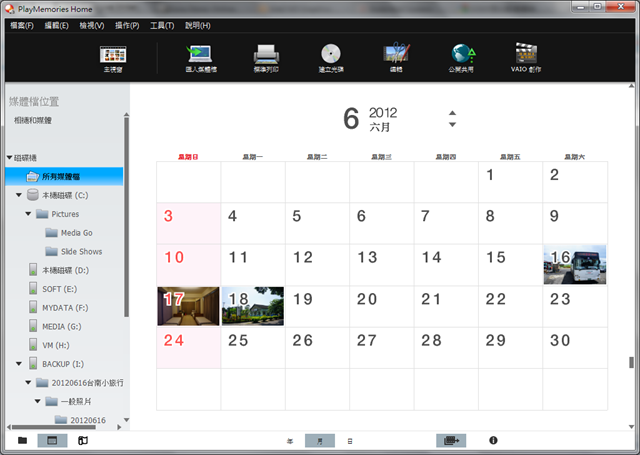Click the Slide Shows folder icon
This screenshot has width=640, height=455.
point(51,251)
